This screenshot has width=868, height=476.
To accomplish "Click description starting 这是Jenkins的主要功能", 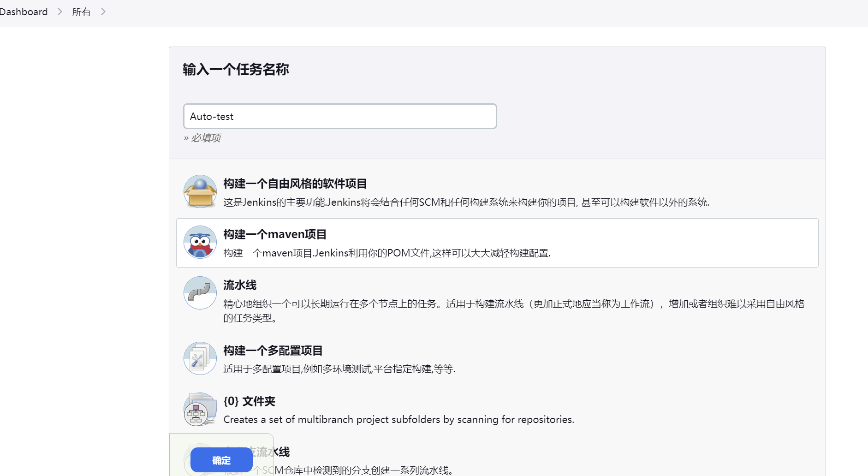I will (x=466, y=202).
